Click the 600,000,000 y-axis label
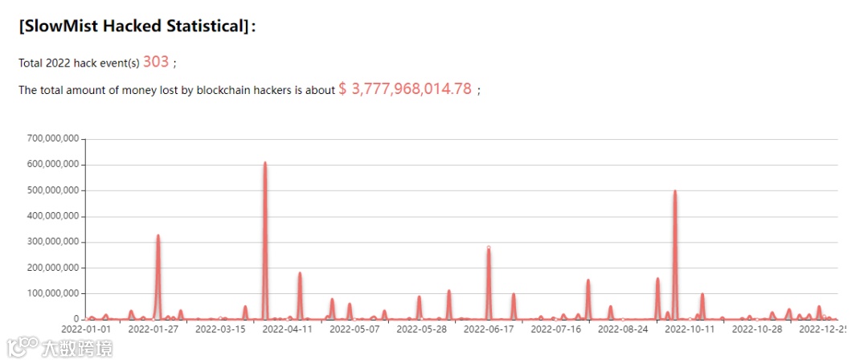 click(53, 164)
